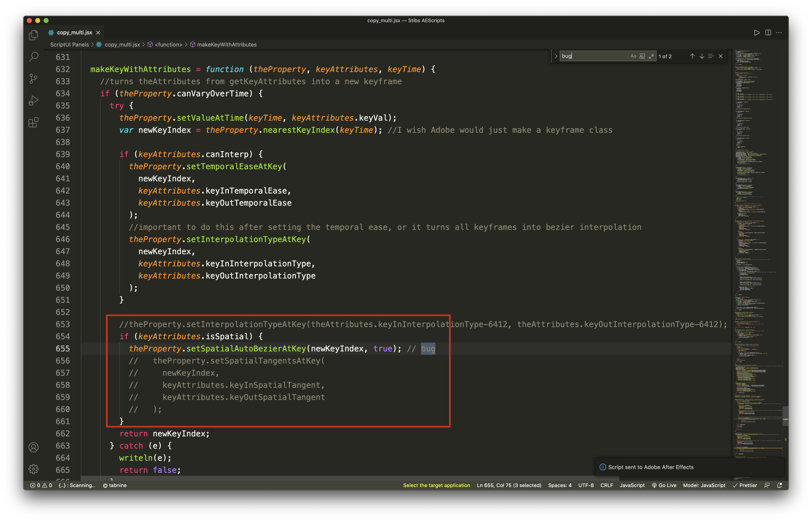Open the Accounts menu icon
The image size is (812, 521).
coord(33,447)
